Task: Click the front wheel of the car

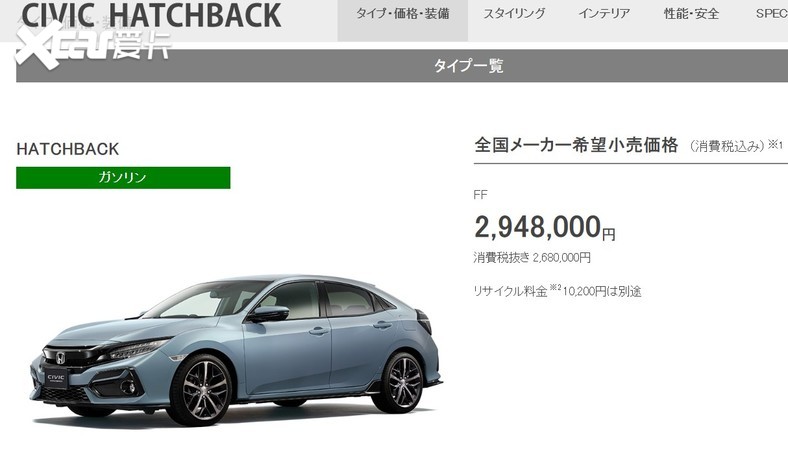Action: pyautogui.click(x=202, y=390)
